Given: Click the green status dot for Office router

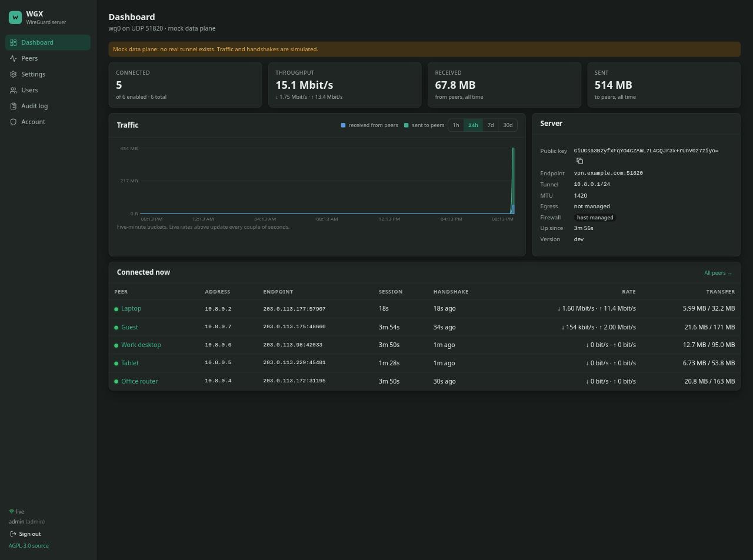Looking at the screenshot, I should pos(116,382).
